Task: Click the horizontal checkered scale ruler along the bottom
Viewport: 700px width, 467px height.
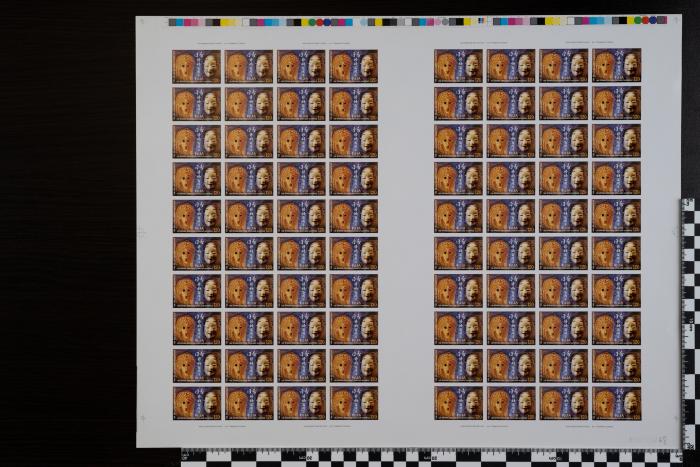Action: [432, 458]
